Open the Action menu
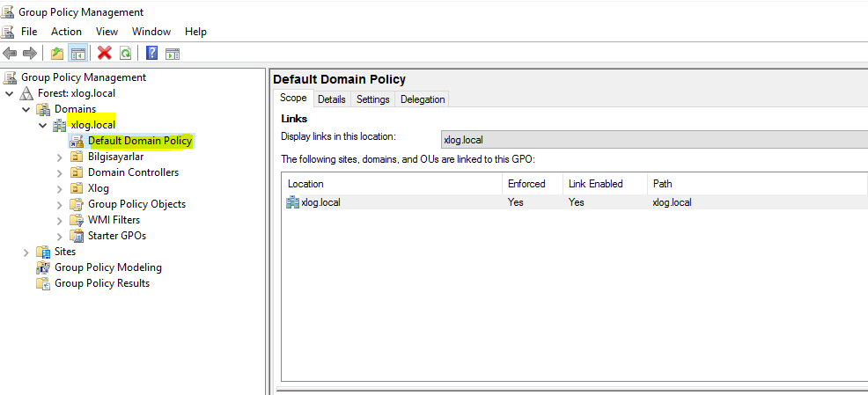This screenshot has height=395, width=868. 66,32
